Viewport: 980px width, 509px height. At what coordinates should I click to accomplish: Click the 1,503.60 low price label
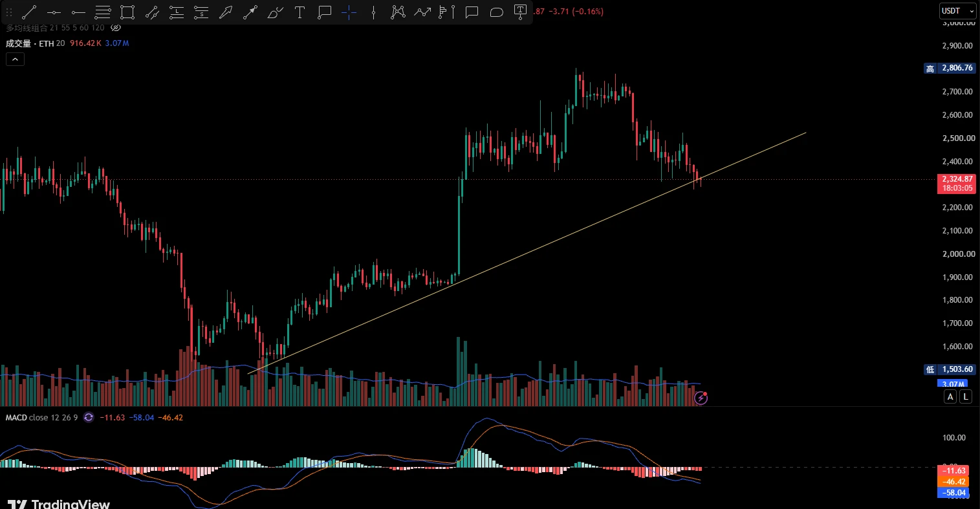pos(957,369)
